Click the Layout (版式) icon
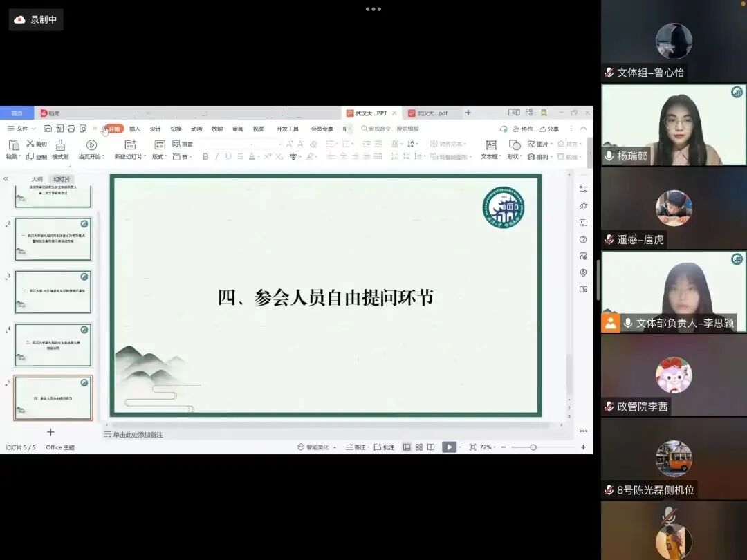 (x=160, y=144)
